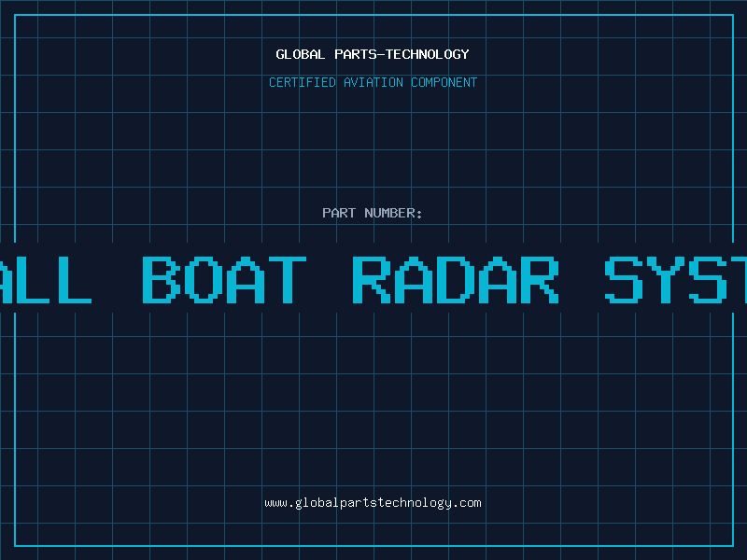Click the letter B in BOAT

click(x=162, y=280)
